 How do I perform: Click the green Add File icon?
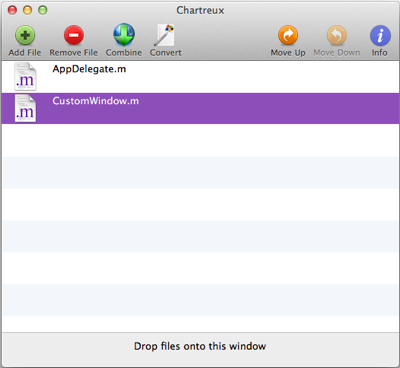(25, 35)
